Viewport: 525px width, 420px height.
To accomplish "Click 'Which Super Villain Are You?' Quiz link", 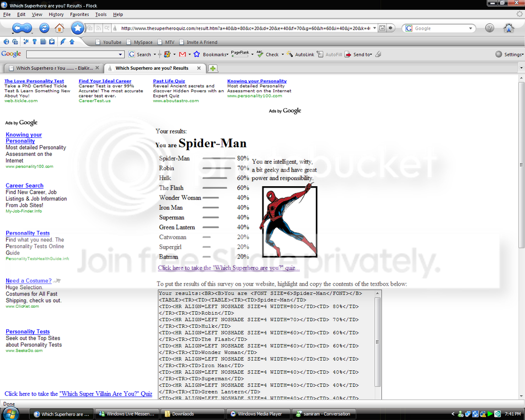I will tap(106, 393).
